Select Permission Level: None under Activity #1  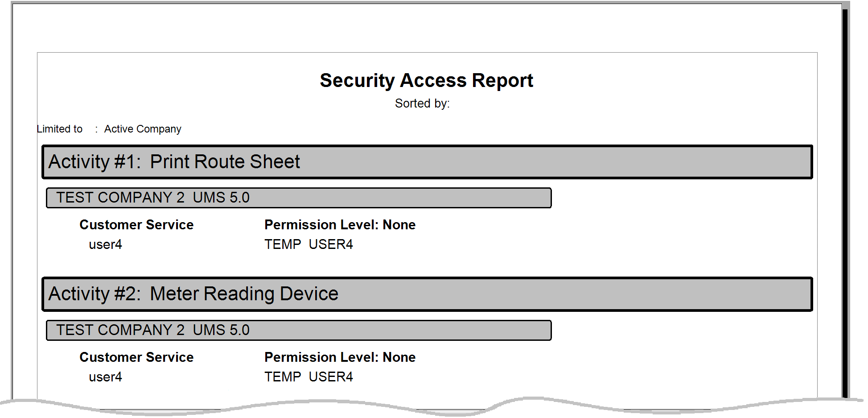tap(340, 225)
